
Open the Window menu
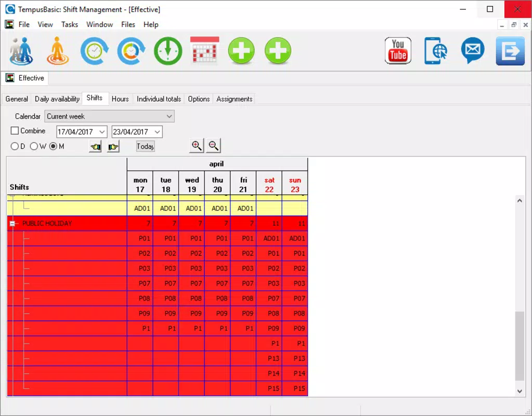pos(99,24)
